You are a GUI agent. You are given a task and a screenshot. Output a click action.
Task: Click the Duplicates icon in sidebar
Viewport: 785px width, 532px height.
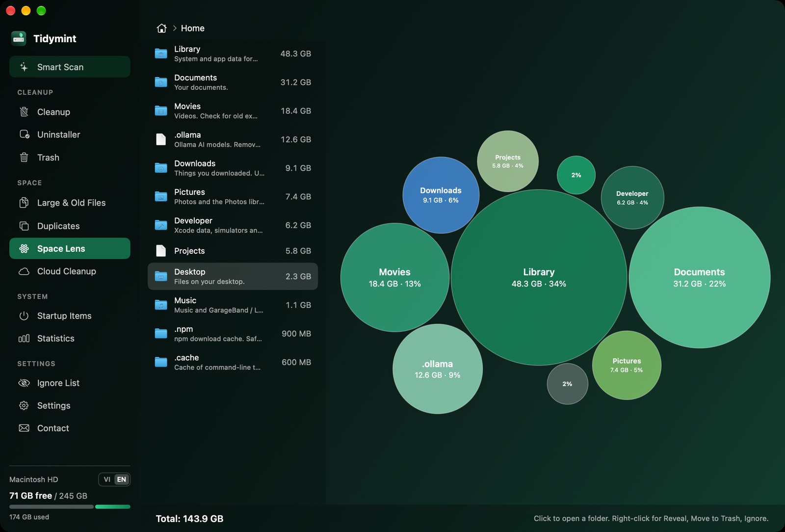(24, 226)
